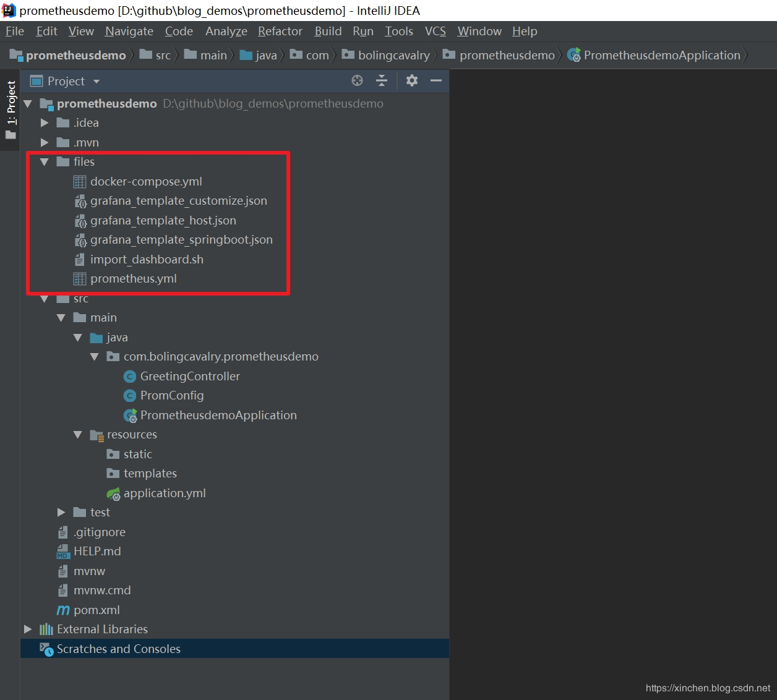
Task: Open the Build menu
Action: point(328,32)
